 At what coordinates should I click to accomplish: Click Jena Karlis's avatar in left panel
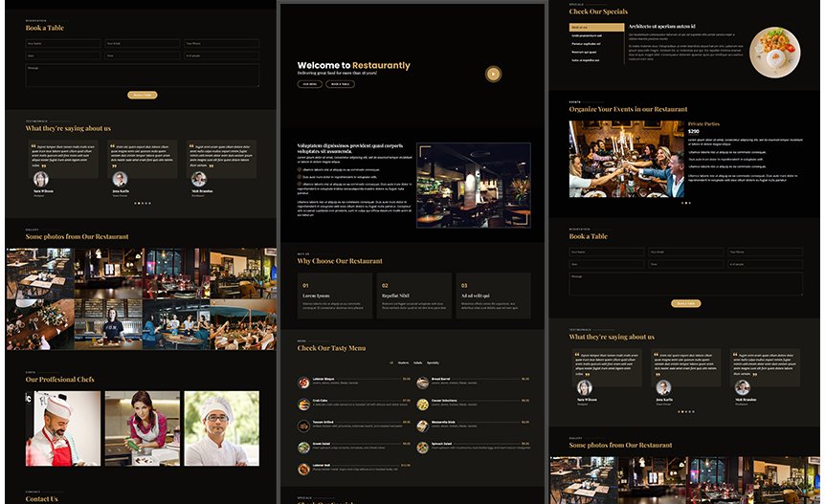[x=120, y=179]
